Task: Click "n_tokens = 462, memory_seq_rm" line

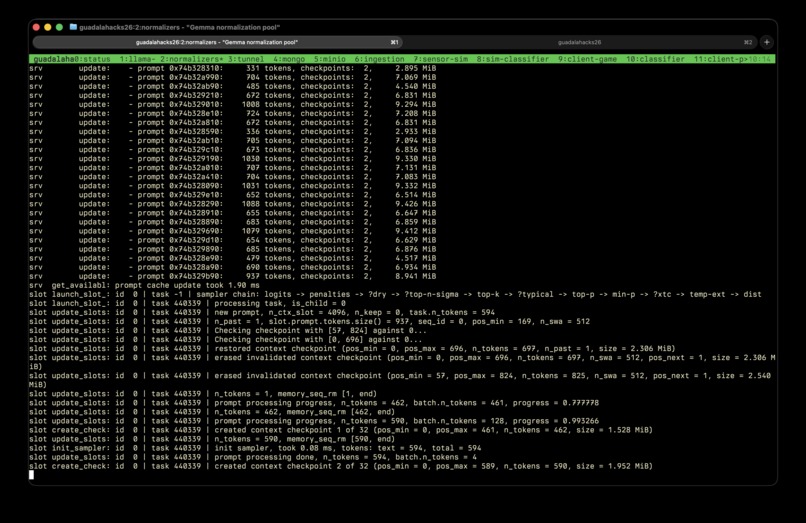Action: pyautogui.click(x=212, y=412)
